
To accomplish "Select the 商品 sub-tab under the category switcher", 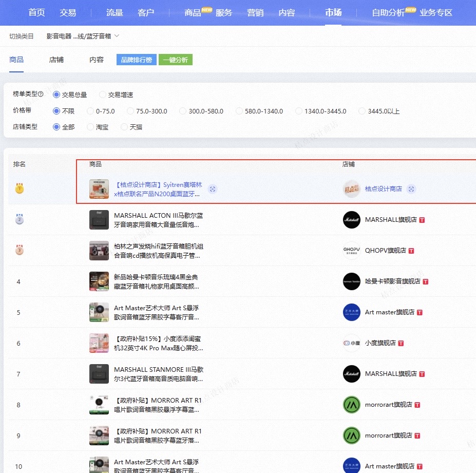I will pyautogui.click(x=16, y=60).
